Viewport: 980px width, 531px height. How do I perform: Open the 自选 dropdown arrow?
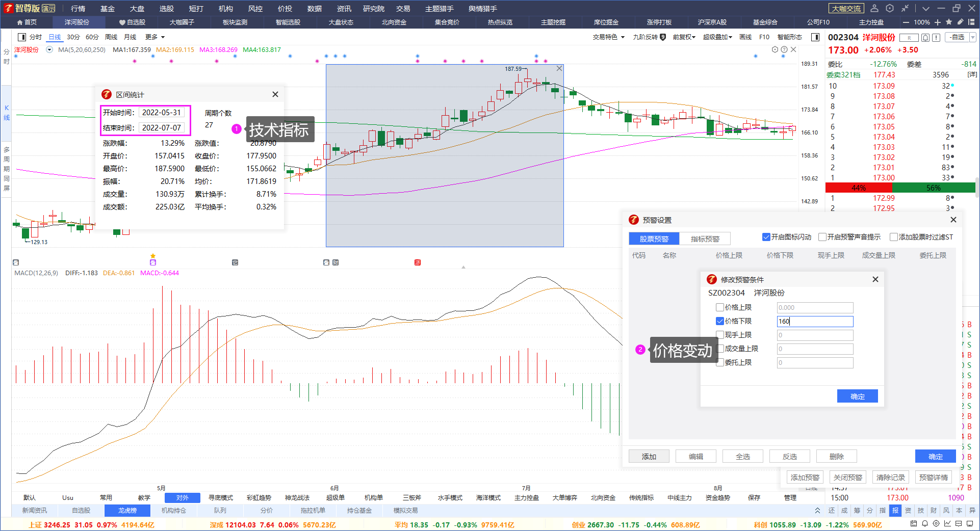(972, 37)
